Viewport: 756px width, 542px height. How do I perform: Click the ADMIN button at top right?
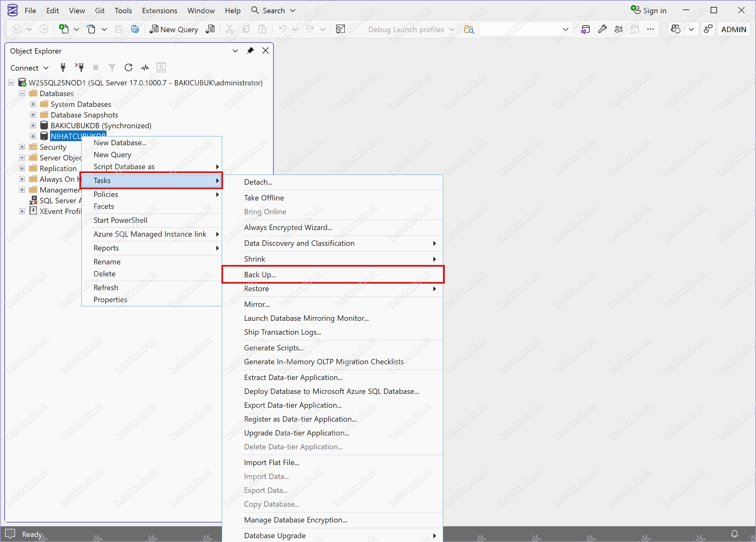point(733,29)
